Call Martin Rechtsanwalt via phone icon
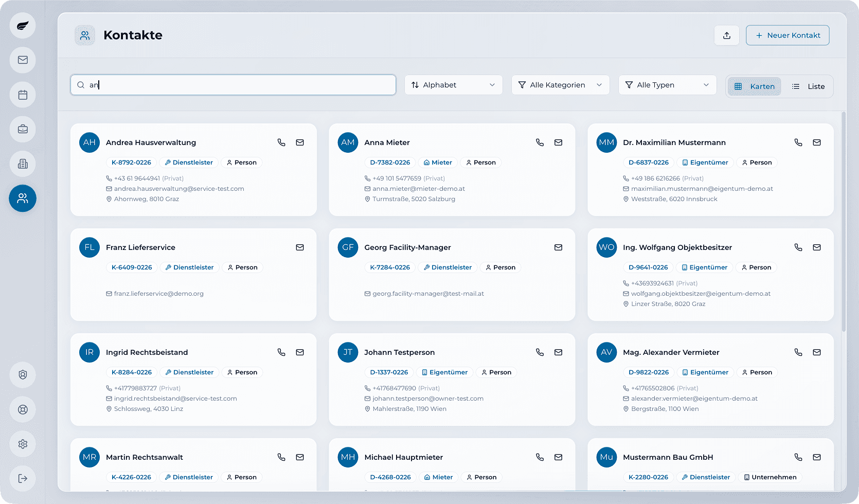The width and height of the screenshot is (859, 504). coord(281,457)
